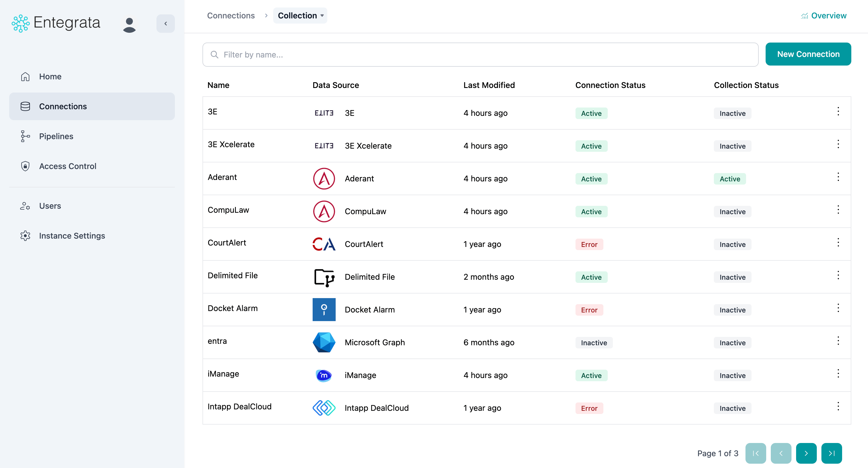Open row options for 3E Xcelerate

(838, 144)
